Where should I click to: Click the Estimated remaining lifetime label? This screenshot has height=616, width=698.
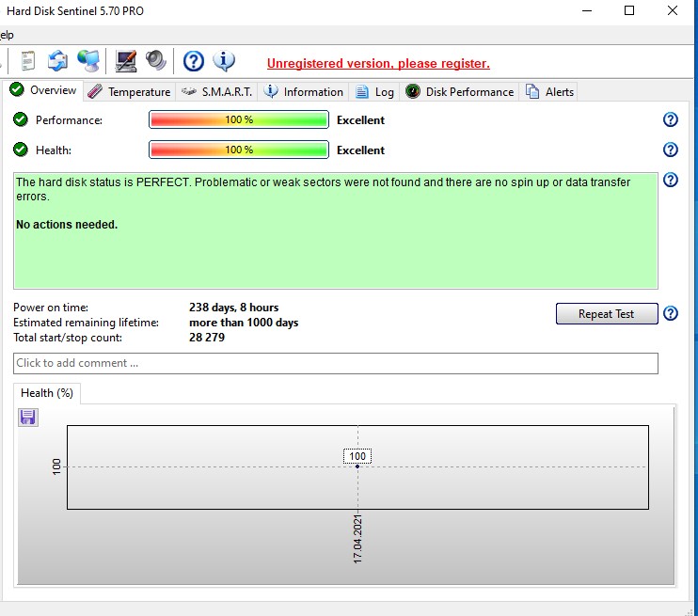[x=86, y=323]
